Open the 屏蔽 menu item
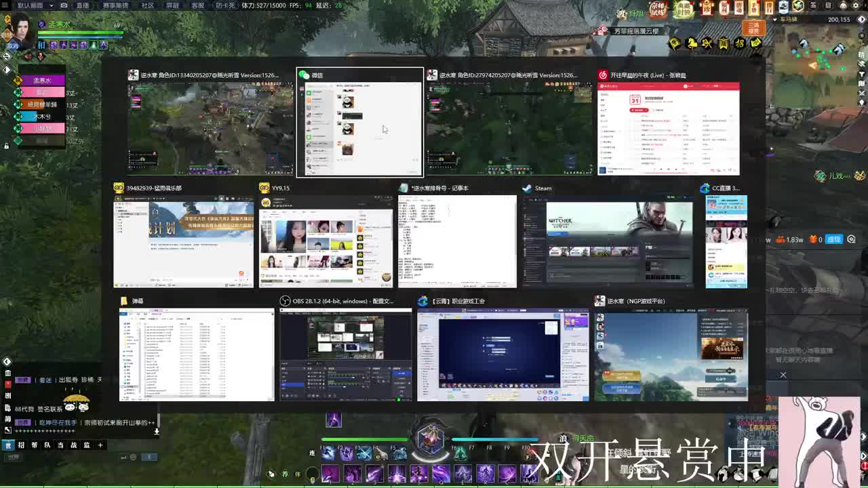868x488 pixels. (172, 5)
